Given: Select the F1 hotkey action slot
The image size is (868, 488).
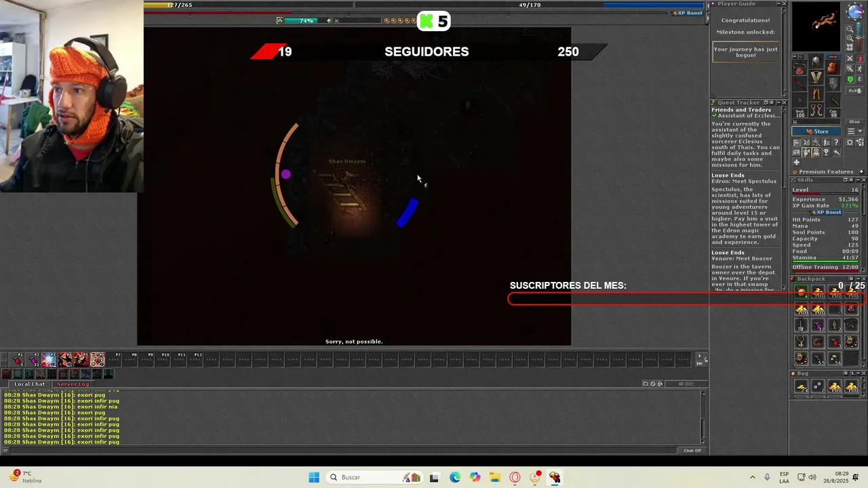Looking at the screenshot, I should pyautogui.click(x=16, y=360).
